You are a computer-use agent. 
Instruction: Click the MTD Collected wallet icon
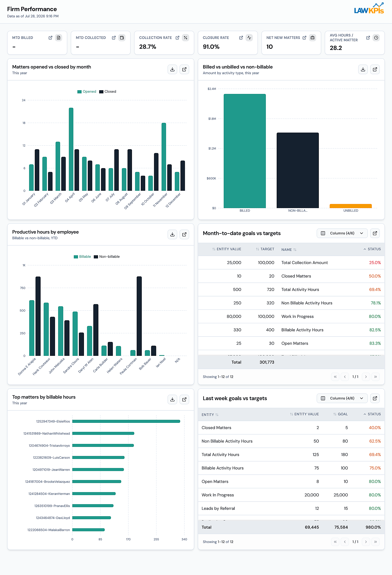(122, 38)
